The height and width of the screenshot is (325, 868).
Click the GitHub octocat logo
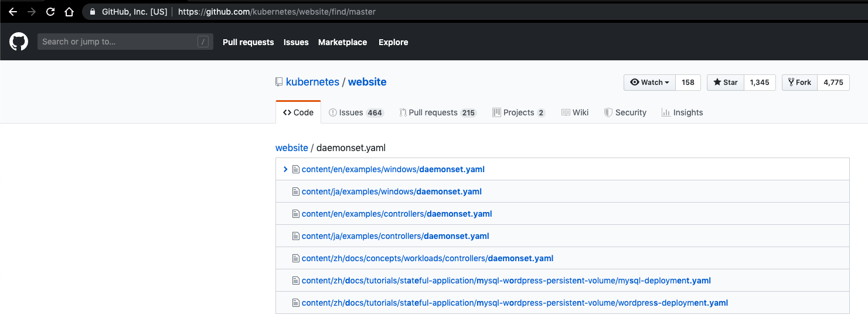[19, 42]
